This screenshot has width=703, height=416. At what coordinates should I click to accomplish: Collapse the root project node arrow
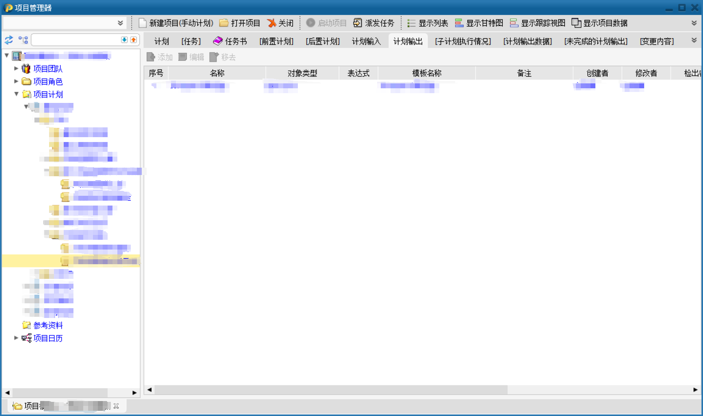tap(7, 55)
